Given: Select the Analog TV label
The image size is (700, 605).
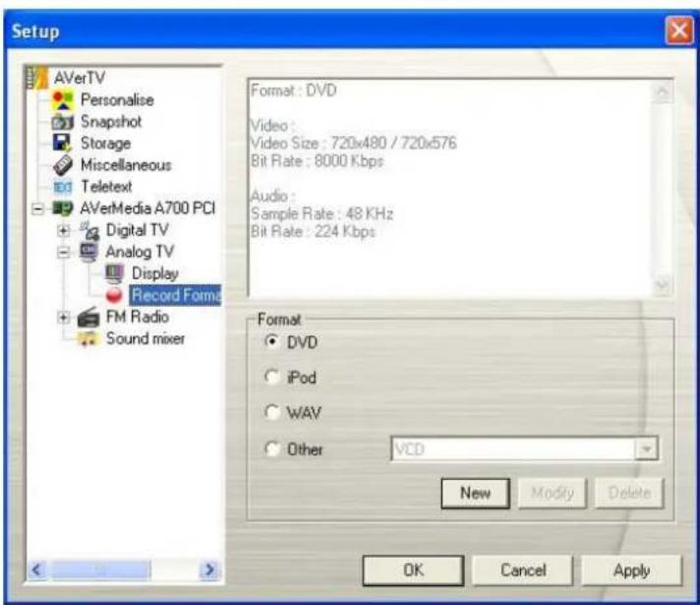Looking at the screenshot, I should 140,252.
